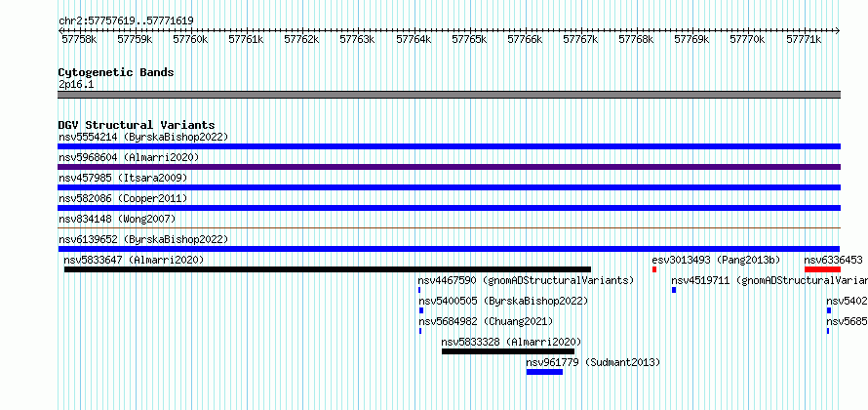This screenshot has height=410, width=868.
Task: Open nsv6139652 (ByrskaBishop2022) label
Action: click(143, 239)
